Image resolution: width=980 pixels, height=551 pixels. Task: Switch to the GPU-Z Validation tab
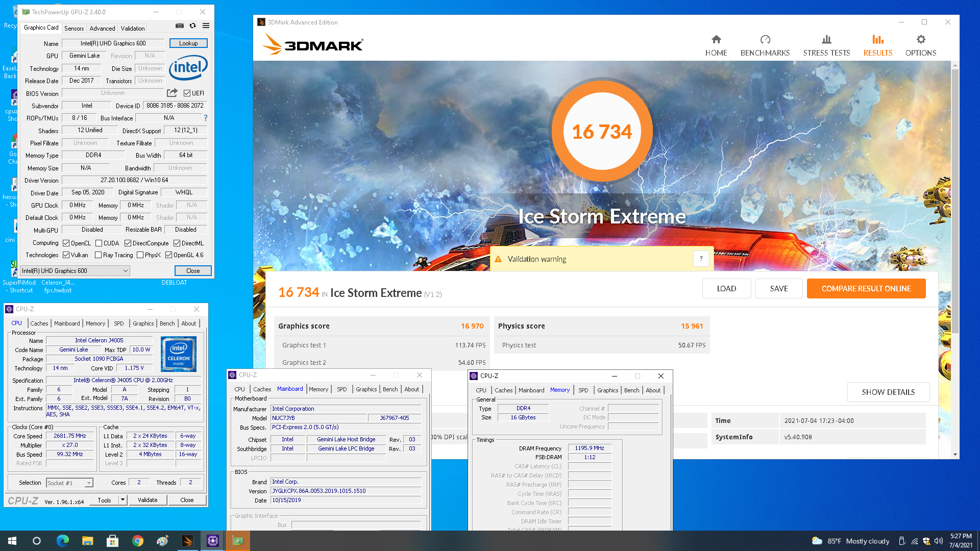click(133, 29)
